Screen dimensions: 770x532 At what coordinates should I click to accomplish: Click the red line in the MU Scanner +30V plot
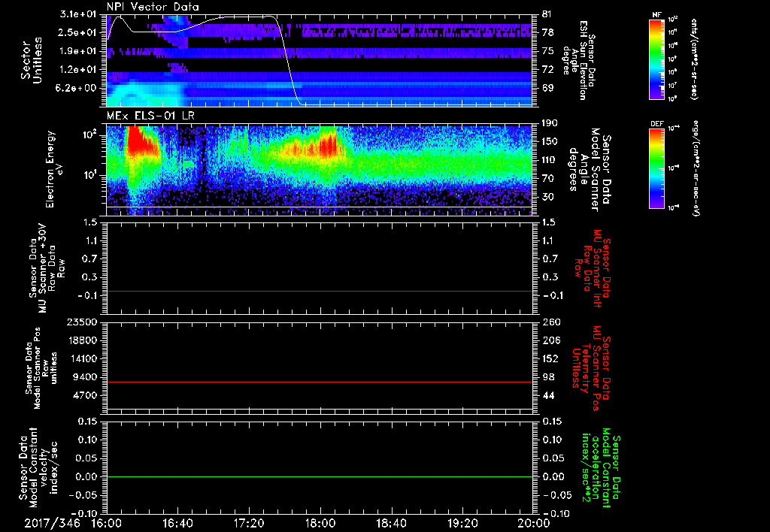[x=319, y=291]
